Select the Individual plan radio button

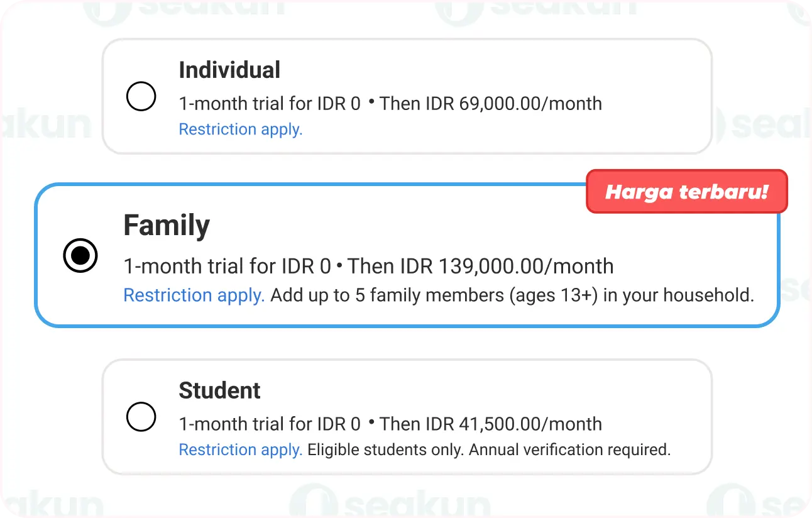pos(141,96)
